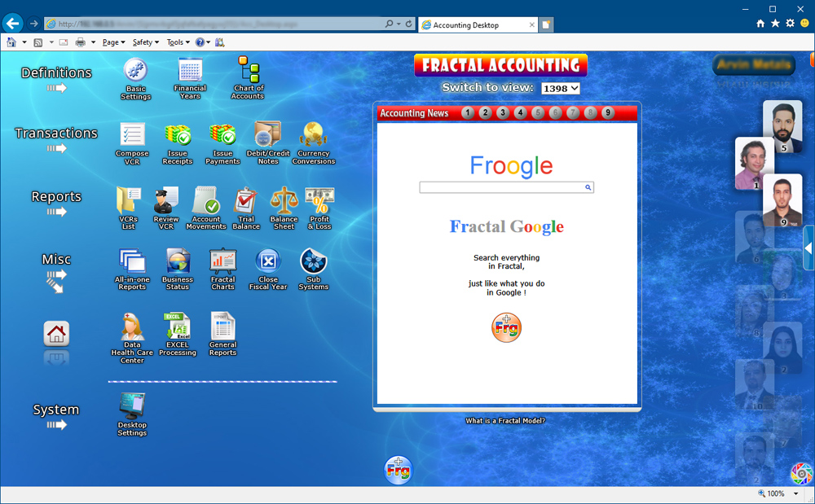The image size is (815, 504).
Task: Open Chart of Accounts icon
Action: pos(248,69)
